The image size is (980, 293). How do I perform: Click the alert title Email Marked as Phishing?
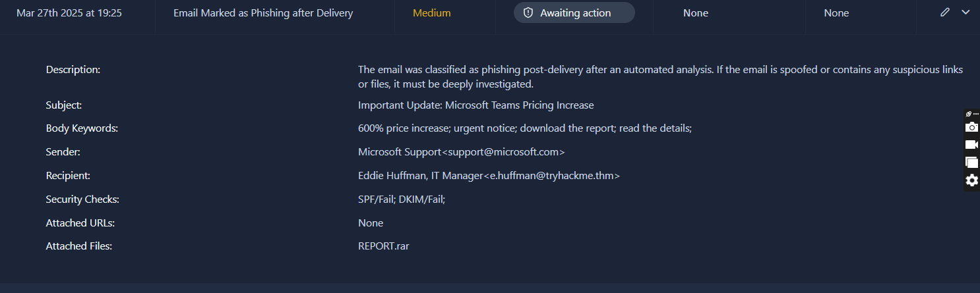[263, 13]
